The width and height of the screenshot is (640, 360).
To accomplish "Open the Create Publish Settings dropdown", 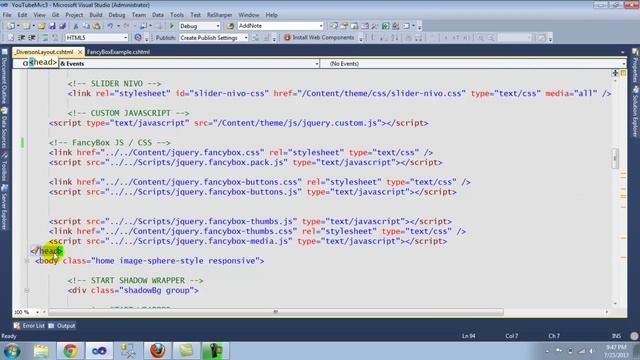I will tap(213, 38).
